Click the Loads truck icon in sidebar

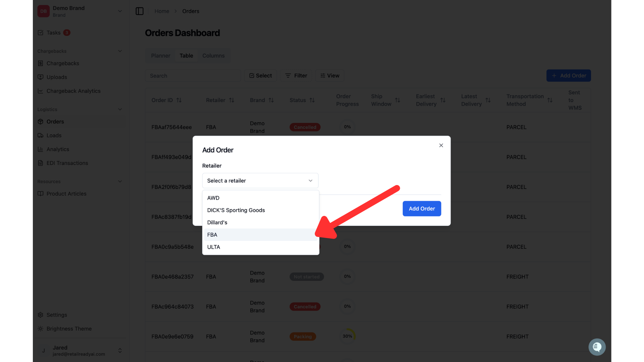[x=41, y=135]
